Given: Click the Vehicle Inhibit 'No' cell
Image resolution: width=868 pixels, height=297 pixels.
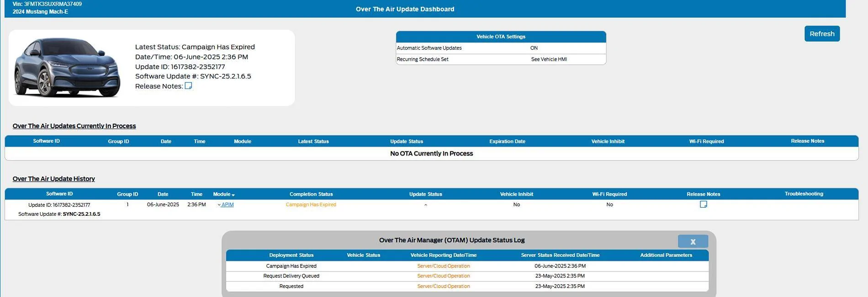Looking at the screenshot, I should tap(516, 204).
